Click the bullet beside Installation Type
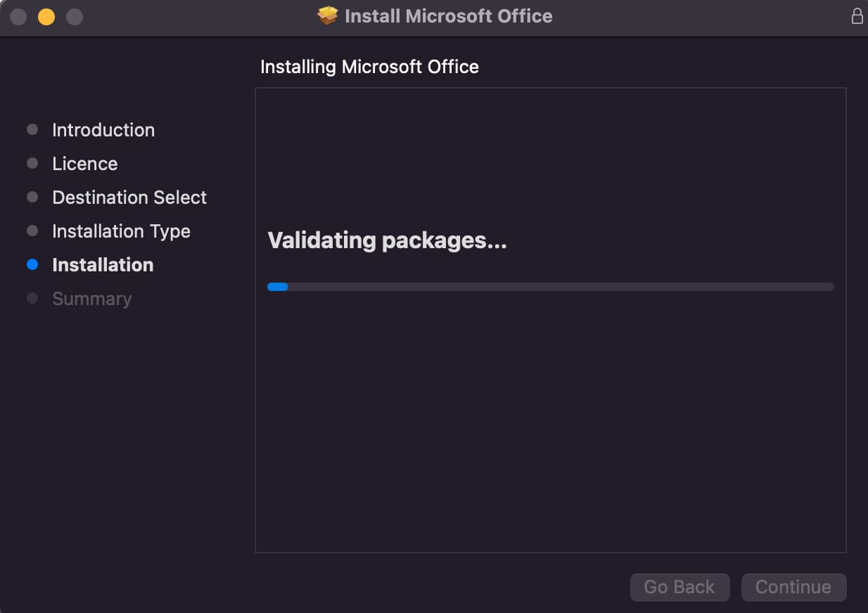868x613 pixels. pos(32,231)
